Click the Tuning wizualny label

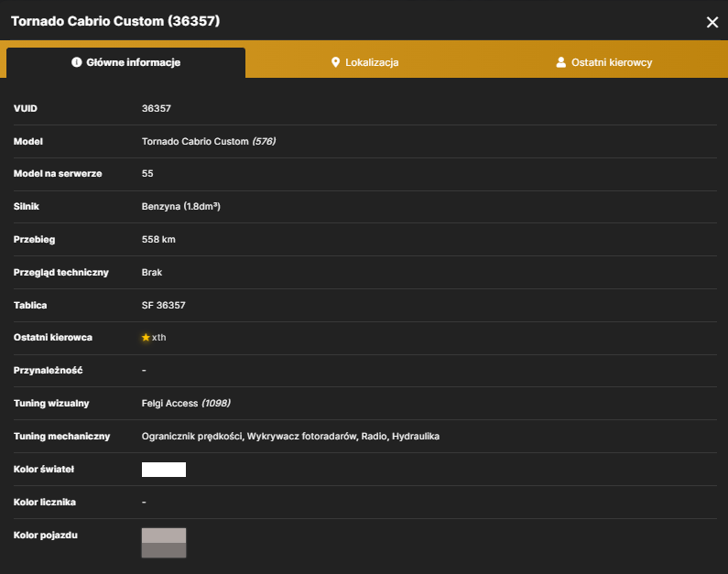[x=51, y=403]
